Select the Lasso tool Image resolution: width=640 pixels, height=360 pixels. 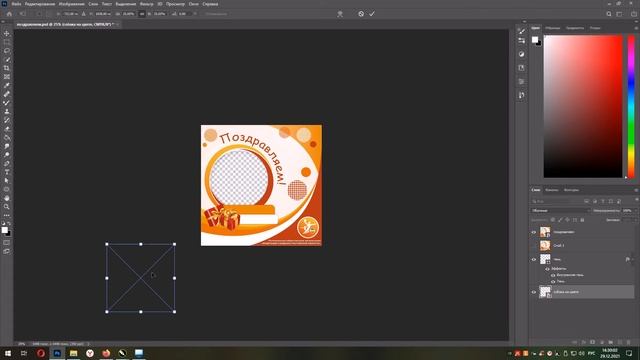7,51
